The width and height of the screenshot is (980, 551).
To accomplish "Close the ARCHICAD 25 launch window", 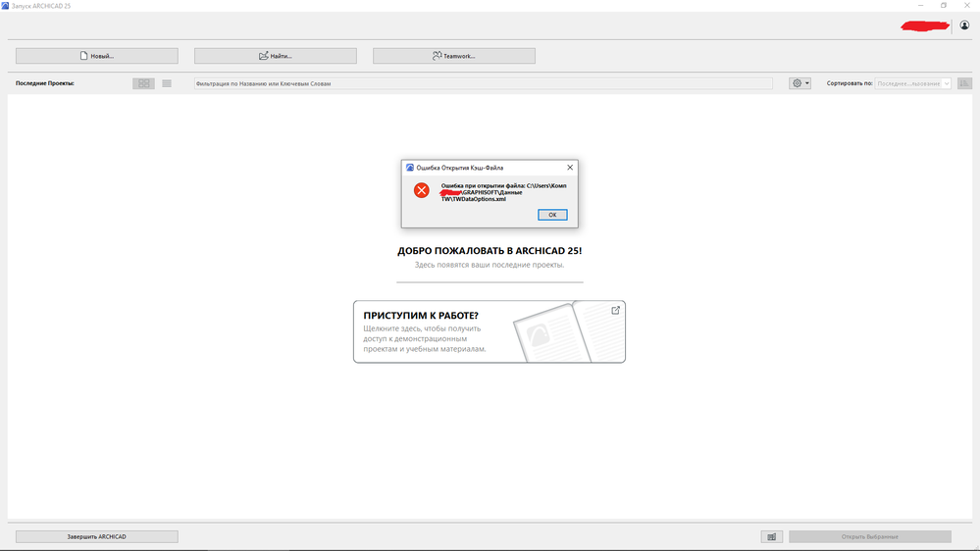I will point(967,6).
